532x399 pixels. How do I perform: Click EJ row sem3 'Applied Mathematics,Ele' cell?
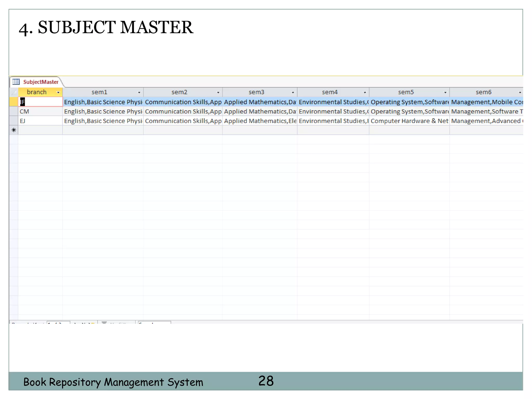[260, 121]
